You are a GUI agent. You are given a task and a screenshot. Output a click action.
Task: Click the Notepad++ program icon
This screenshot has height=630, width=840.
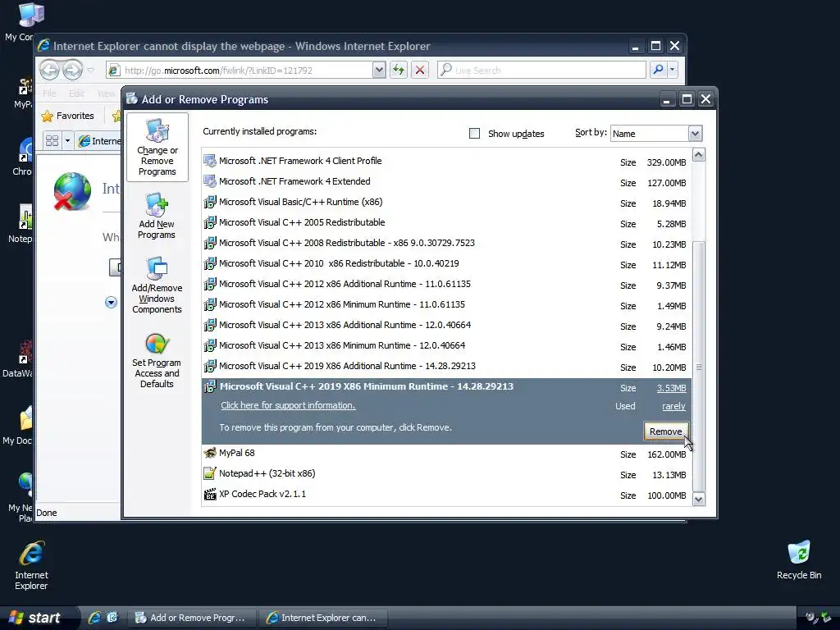click(210, 473)
